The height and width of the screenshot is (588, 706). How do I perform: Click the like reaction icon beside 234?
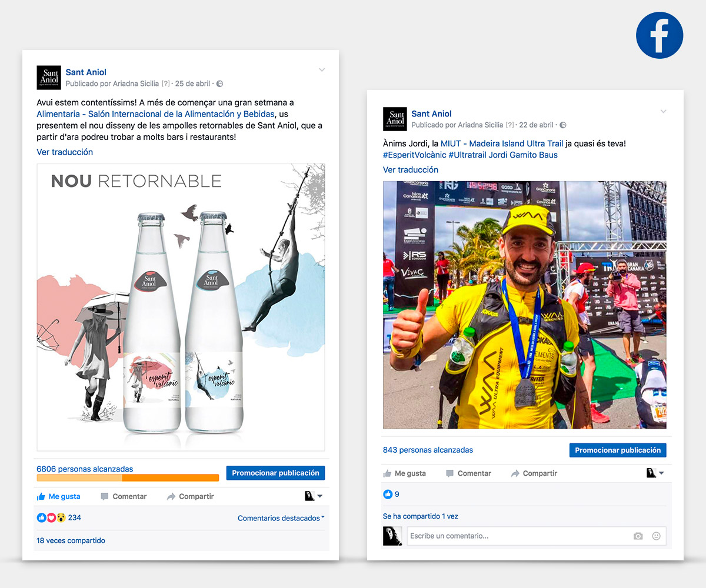tap(41, 518)
